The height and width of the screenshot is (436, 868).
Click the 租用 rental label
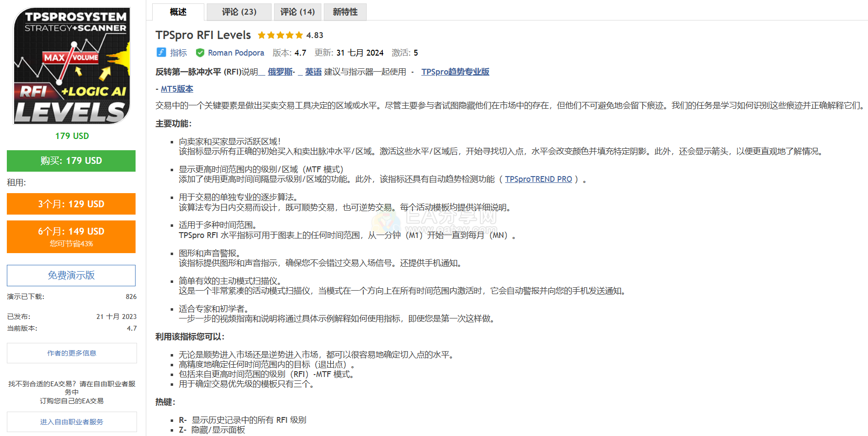(x=17, y=182)
